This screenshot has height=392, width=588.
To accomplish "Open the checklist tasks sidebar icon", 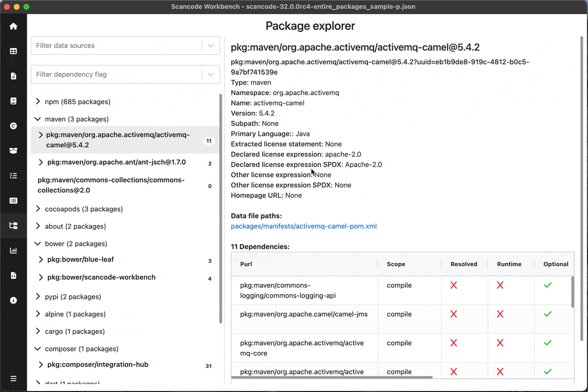I will click(13, 176).
